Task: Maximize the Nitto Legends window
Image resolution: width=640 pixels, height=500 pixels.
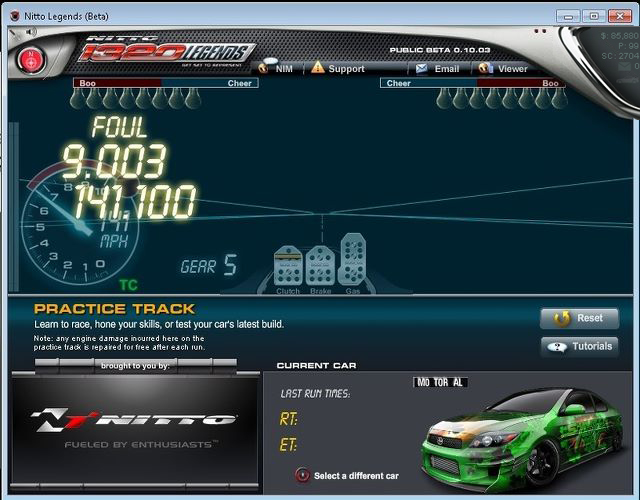Action: coord(594,16)
